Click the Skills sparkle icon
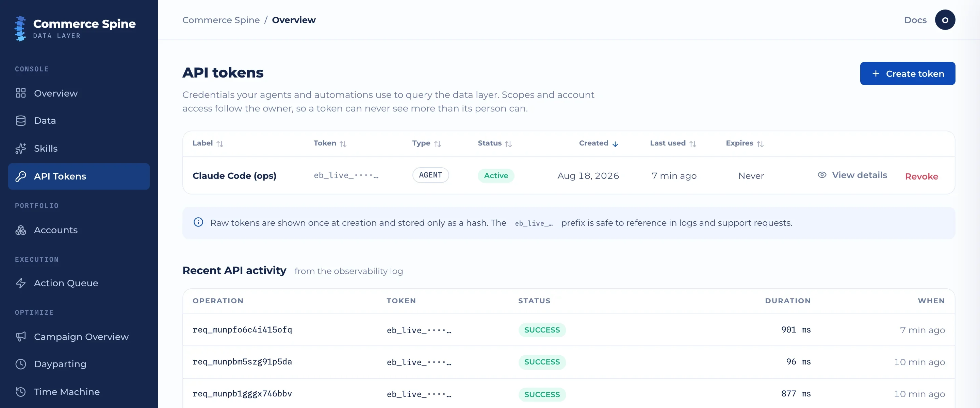980x408 pixels. 20,148
